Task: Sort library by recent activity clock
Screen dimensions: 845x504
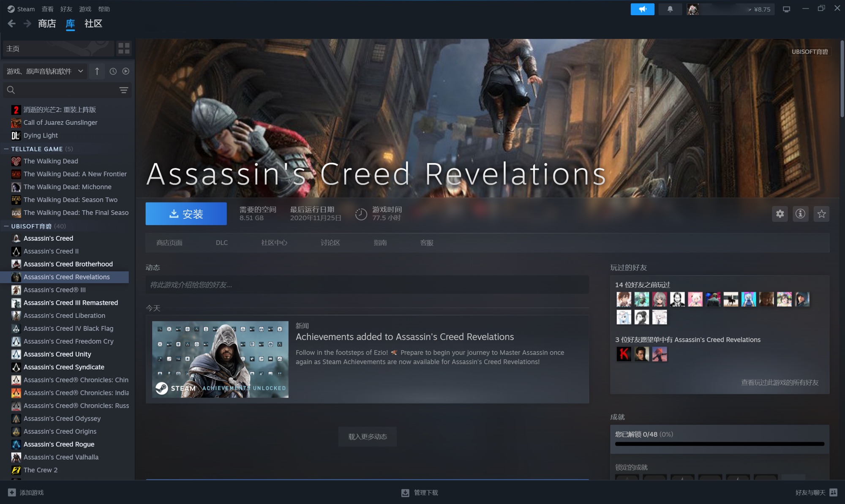Action: (x=113, y=71)
